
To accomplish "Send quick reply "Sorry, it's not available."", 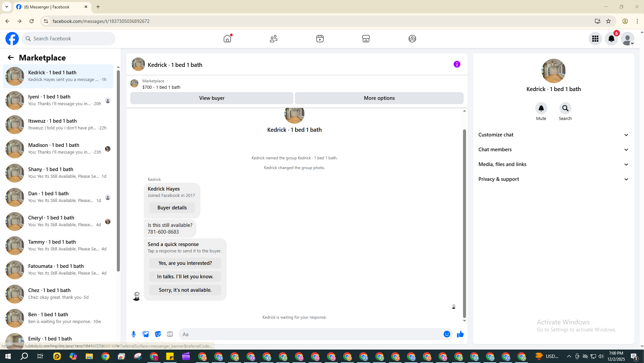I will pos(185,290).
